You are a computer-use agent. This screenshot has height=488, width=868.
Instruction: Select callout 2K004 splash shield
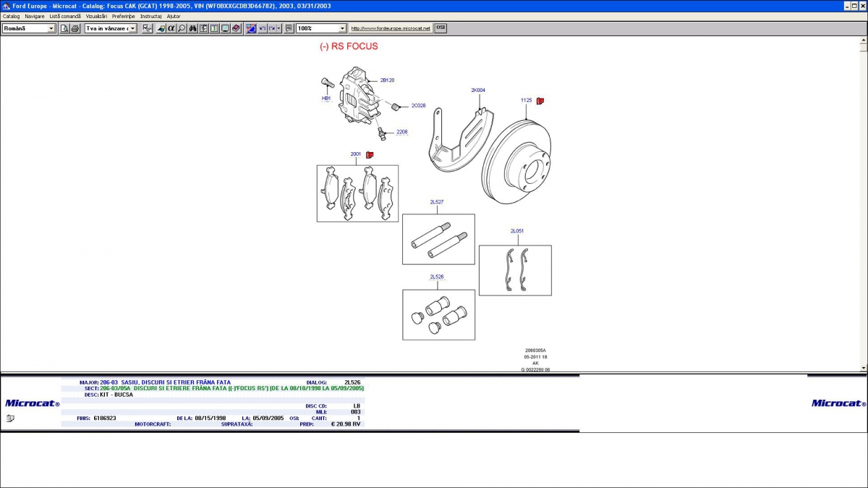click(478, 91)
